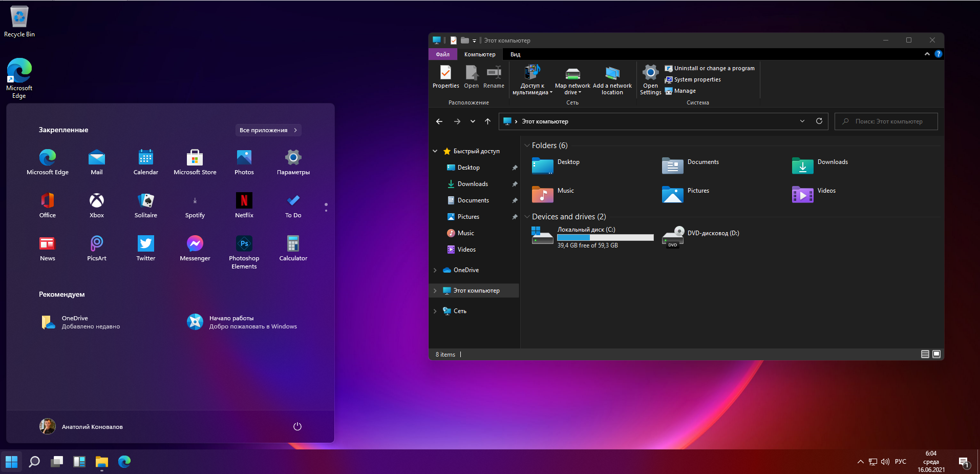Click the Spotify download tile
980x474 pixels.
point(195,205)
